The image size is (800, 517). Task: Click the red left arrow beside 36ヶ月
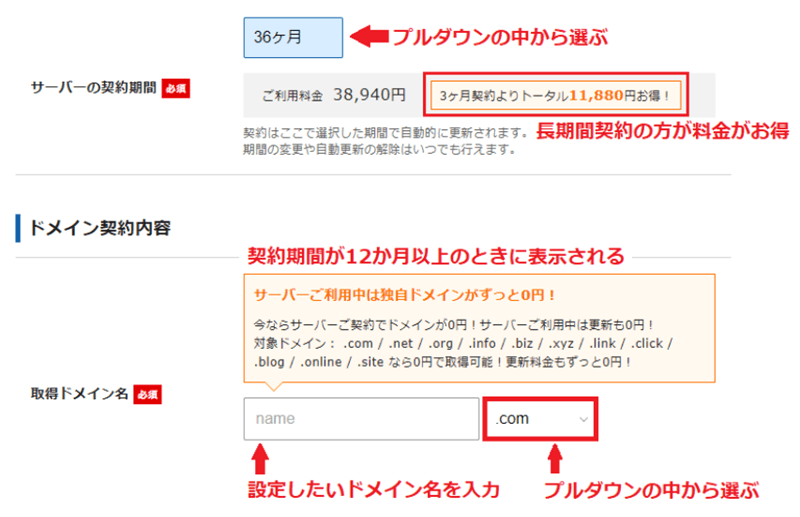371,37
